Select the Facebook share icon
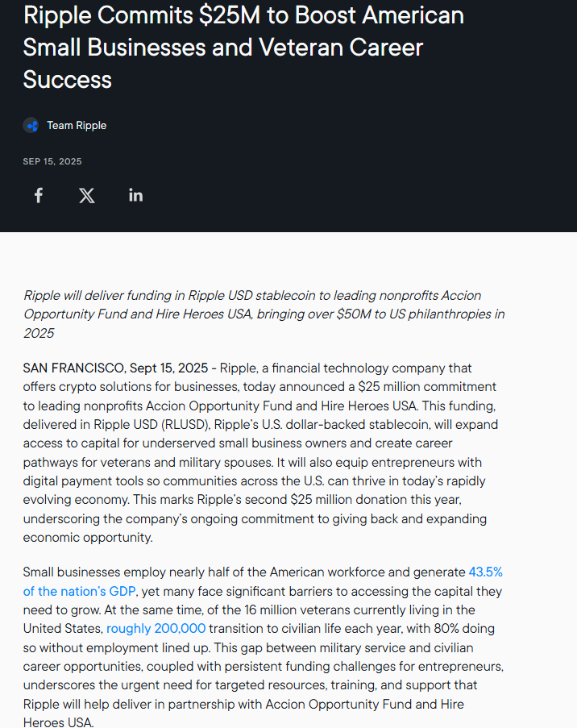Screen dimensions: 577x728 point(38,194)
